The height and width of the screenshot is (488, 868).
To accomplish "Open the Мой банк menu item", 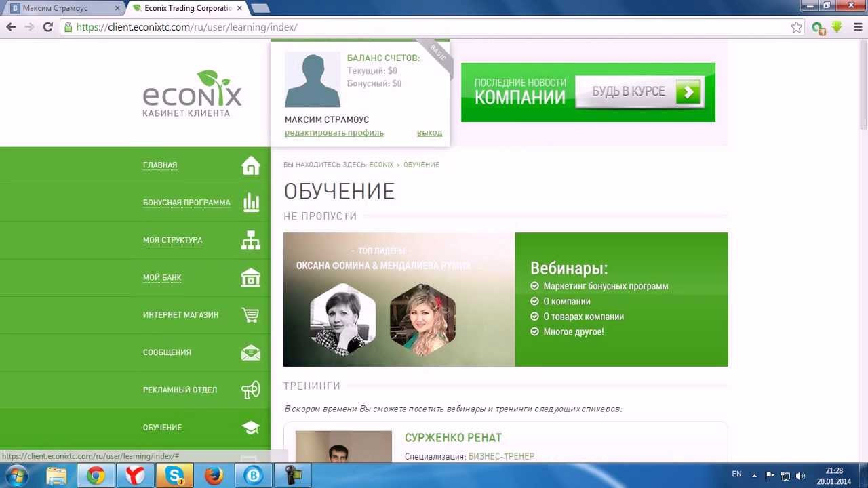I will pyautogui.click(x=162, y=277).
